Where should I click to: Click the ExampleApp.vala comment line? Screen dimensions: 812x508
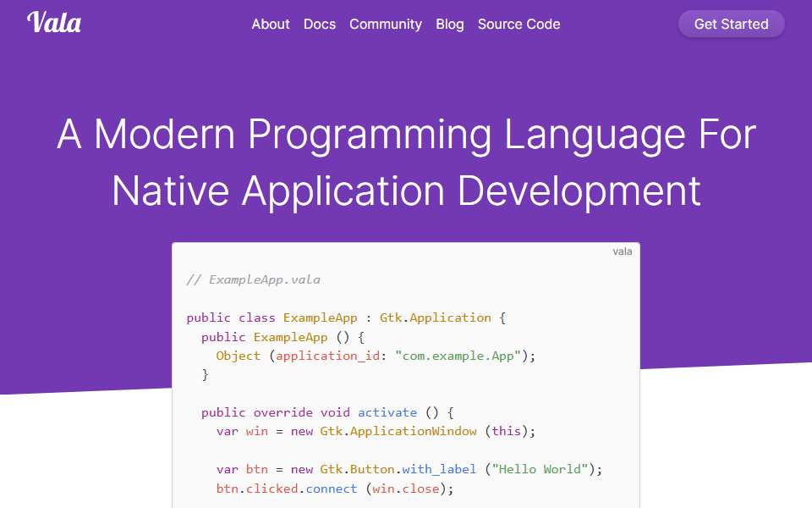(253, 280)
